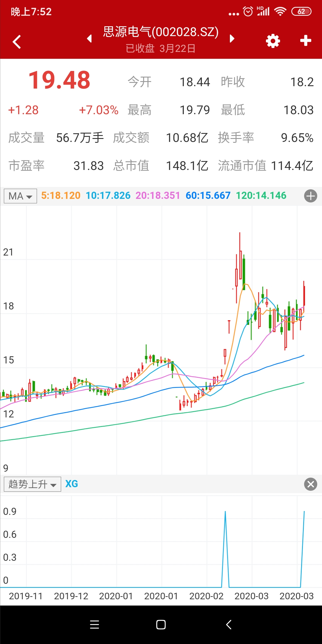Screen dimensions: 322x644
Task: Open chart settings gear icon
Action: pos(273,41)
